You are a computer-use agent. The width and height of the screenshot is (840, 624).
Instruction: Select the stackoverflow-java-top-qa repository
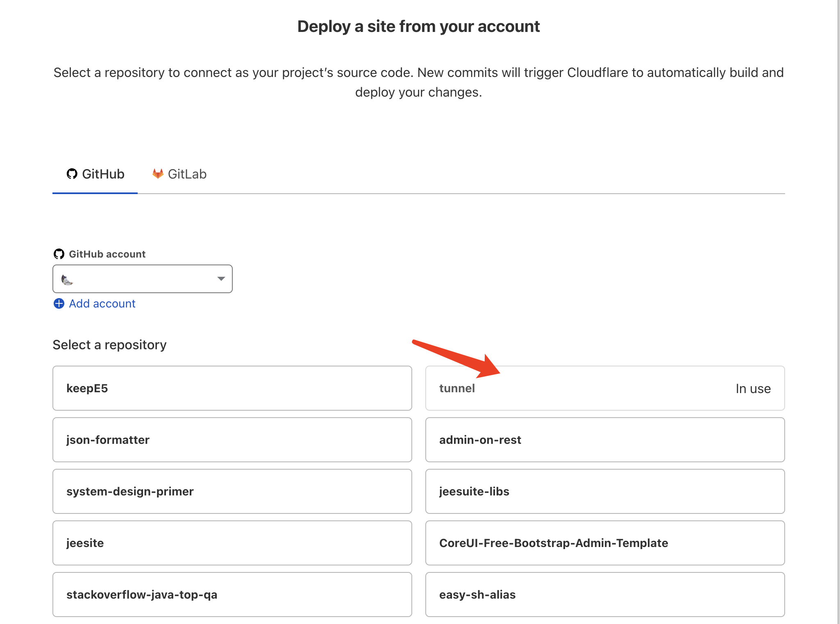click(232, 595)
